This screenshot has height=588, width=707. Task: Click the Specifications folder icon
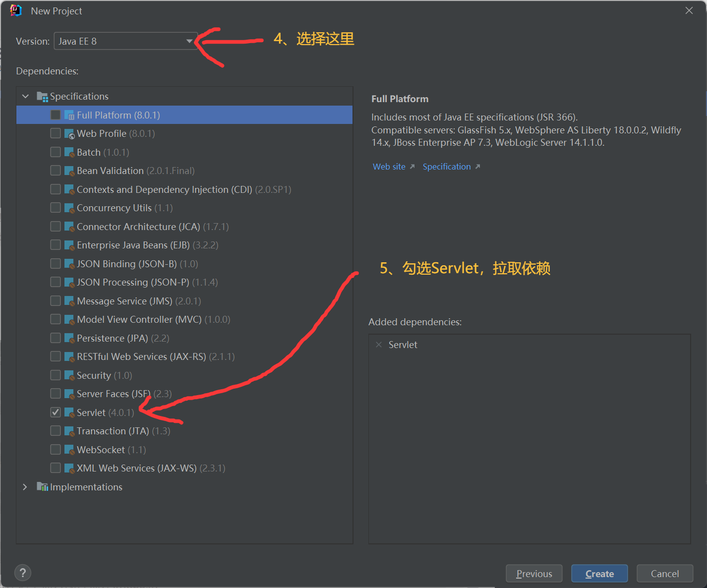point(43,97)
